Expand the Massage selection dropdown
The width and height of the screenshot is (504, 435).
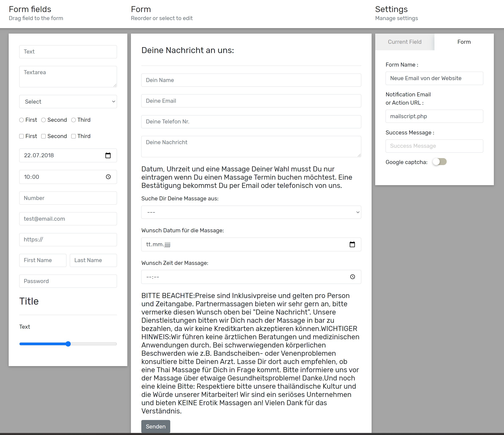click(x=251, y=212)
